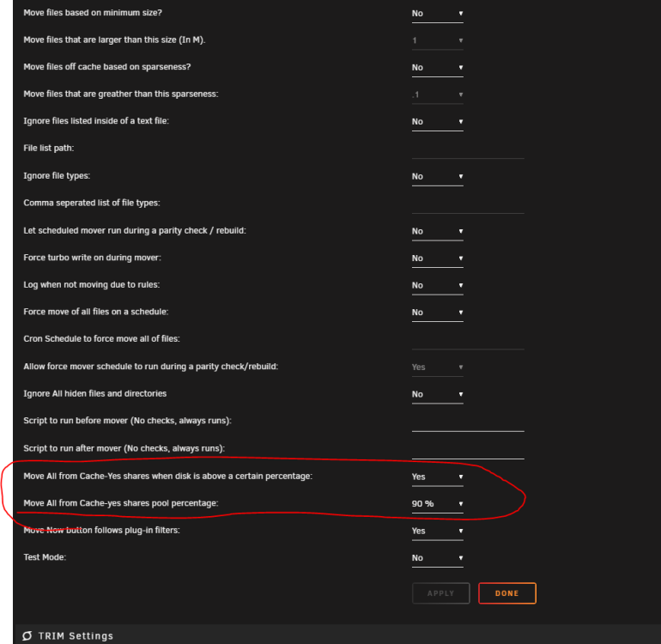Click the Apply button
The width and height of the screenshot is (661, 644).
440,593
